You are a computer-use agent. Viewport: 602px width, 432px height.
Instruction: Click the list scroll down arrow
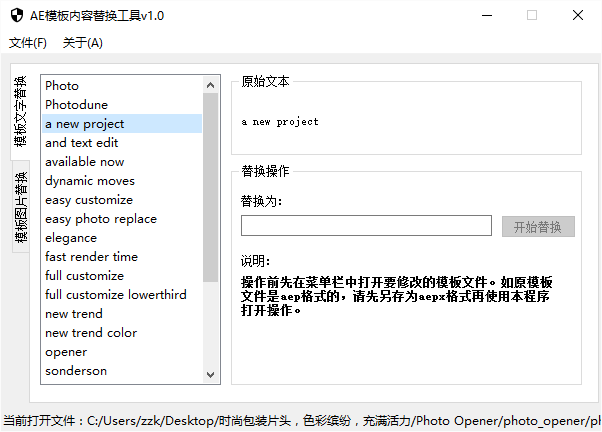[x=210, y=374]
